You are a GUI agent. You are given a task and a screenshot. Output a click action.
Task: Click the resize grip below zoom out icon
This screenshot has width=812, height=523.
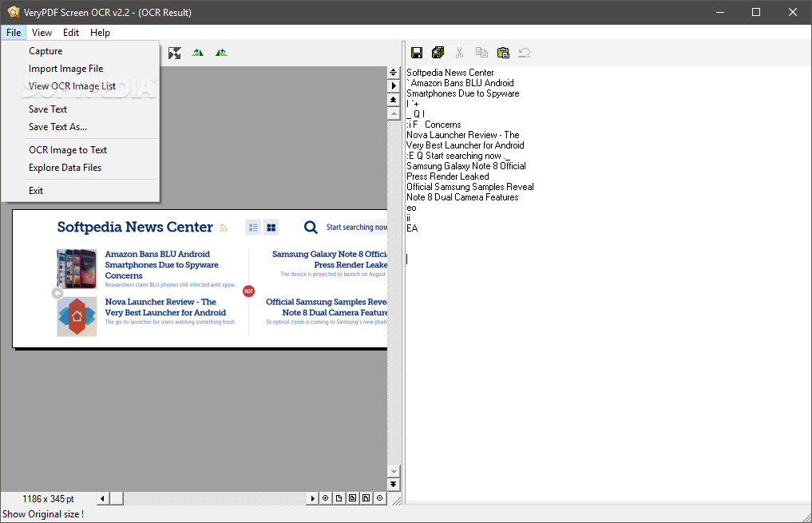click(396, 500)
